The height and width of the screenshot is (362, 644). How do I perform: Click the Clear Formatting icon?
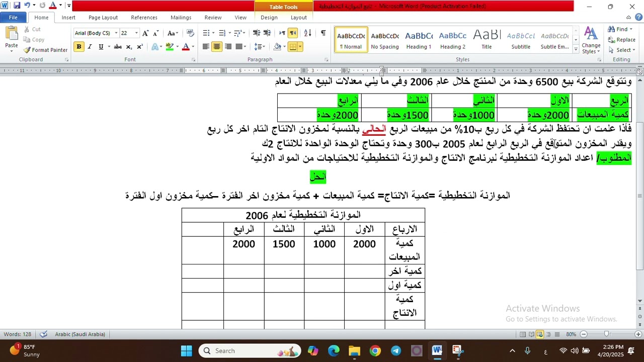coord(190,33)
